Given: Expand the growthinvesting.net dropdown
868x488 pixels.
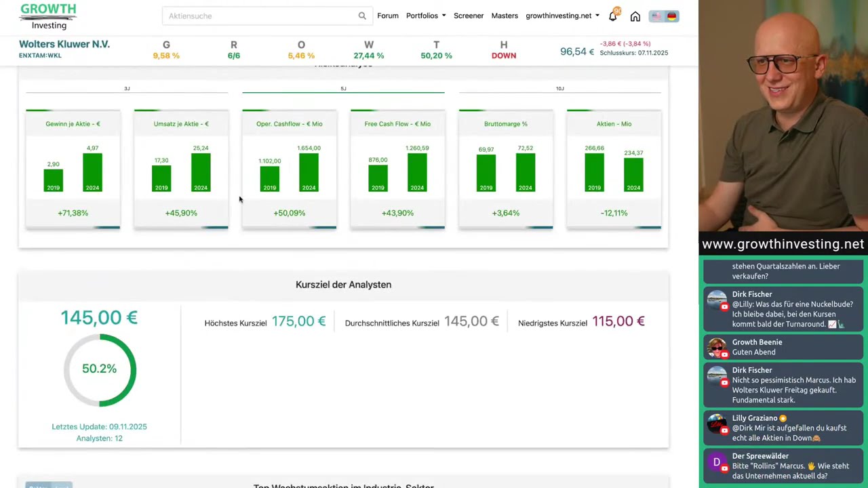Looking at the screenshot, I should [x=562, y=16].
